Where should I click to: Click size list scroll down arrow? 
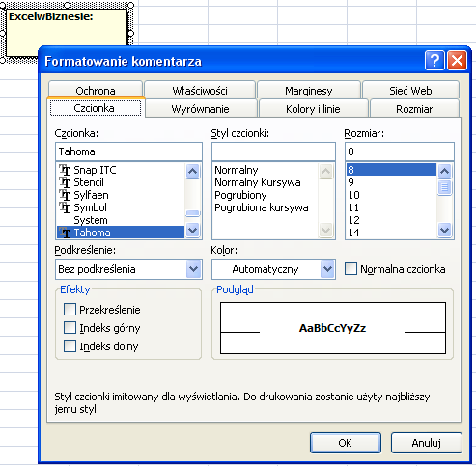click(x=444, y=231)
